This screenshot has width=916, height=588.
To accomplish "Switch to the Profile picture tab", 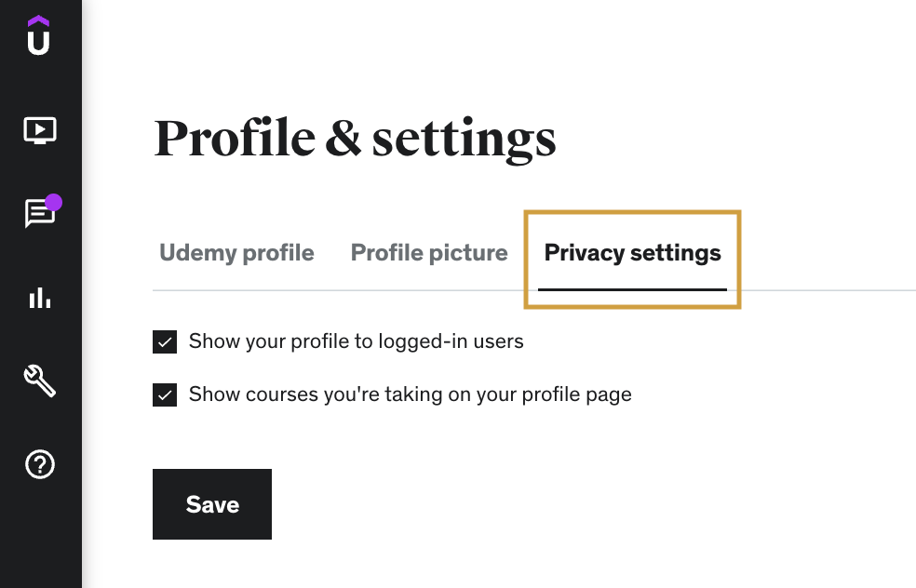I will pyautogui.click(x=429, y=253).
